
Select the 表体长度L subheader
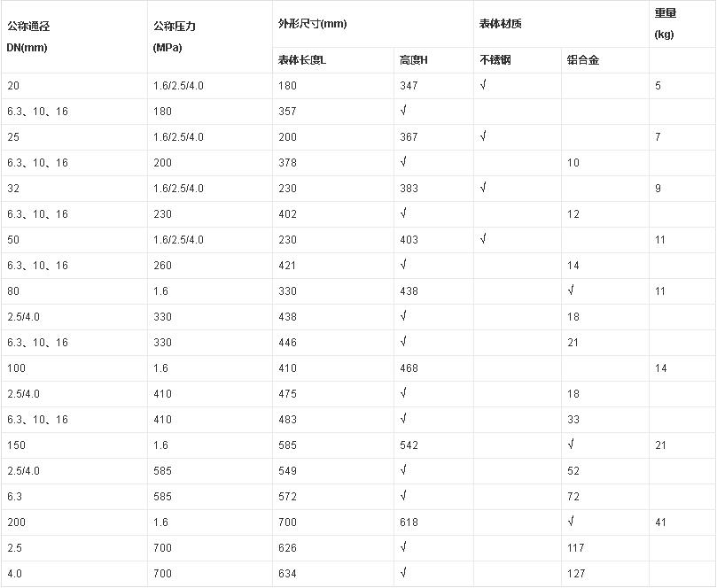tap(301, 60)
